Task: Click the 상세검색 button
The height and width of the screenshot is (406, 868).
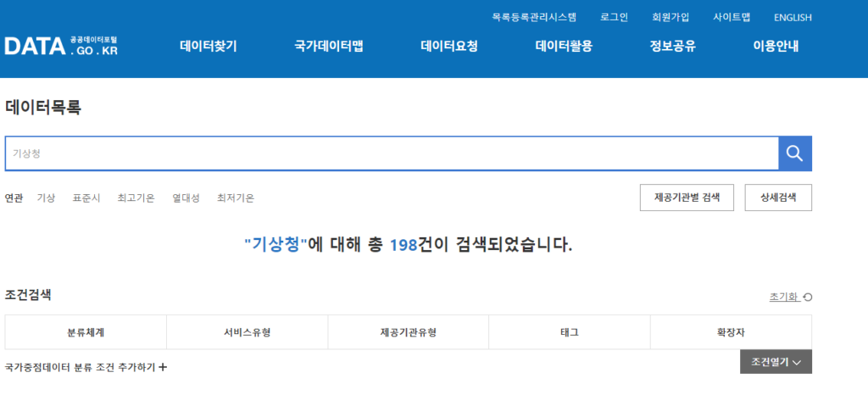Action: click(778, 197)
